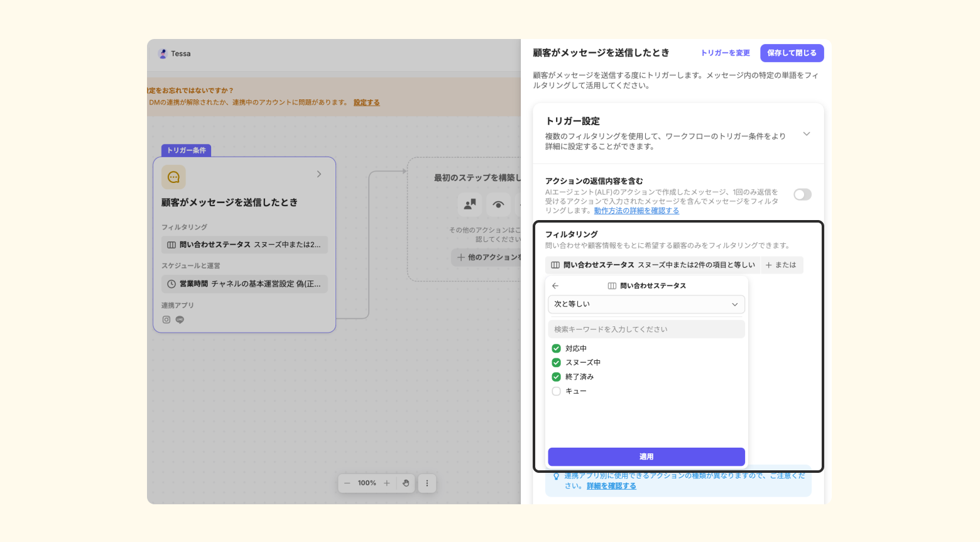Click the yellow chat bubble trigger icon
980x542 pixels.
173,177
